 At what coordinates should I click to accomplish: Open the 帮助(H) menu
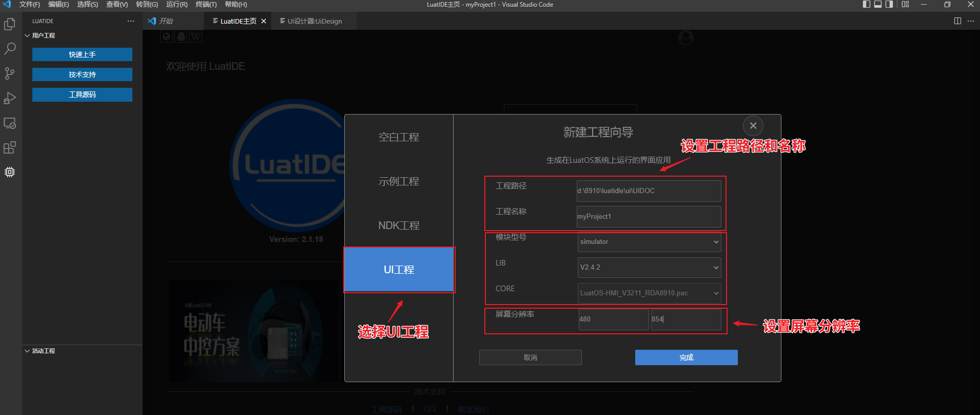[236, 5]
